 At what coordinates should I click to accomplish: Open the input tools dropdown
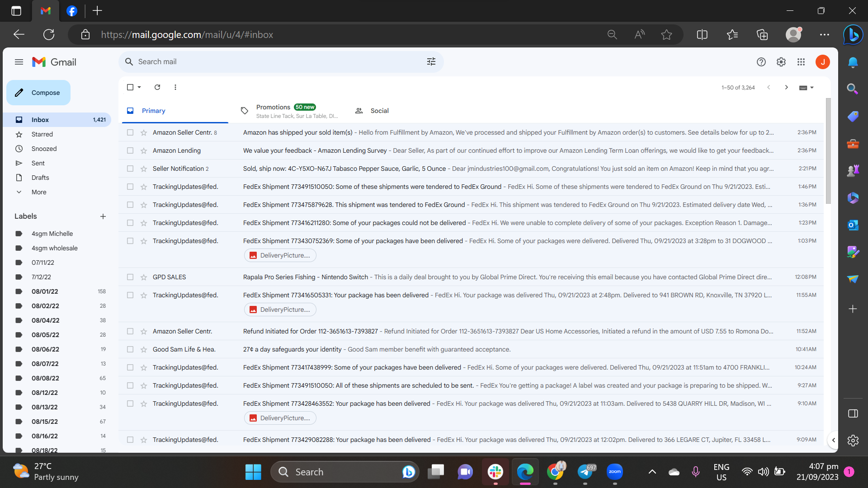pos(807,87)
